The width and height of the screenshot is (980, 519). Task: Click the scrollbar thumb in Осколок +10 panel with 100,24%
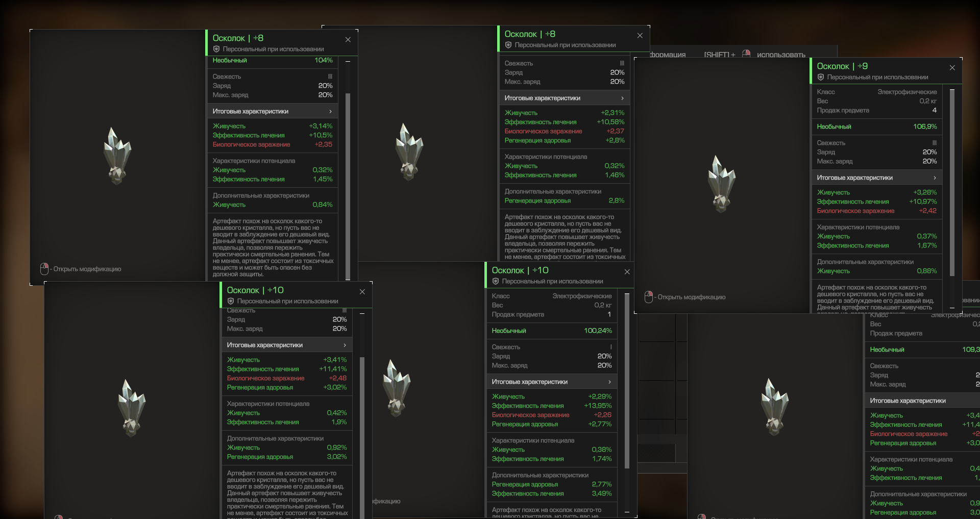pos(627,381)
